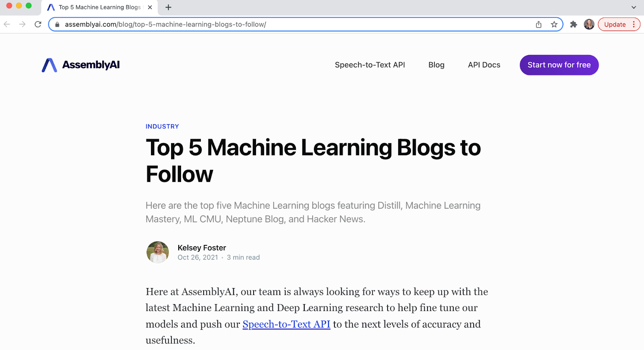644x350 pixels.
Task: Go to the Blog nav item
Action: 436,65
